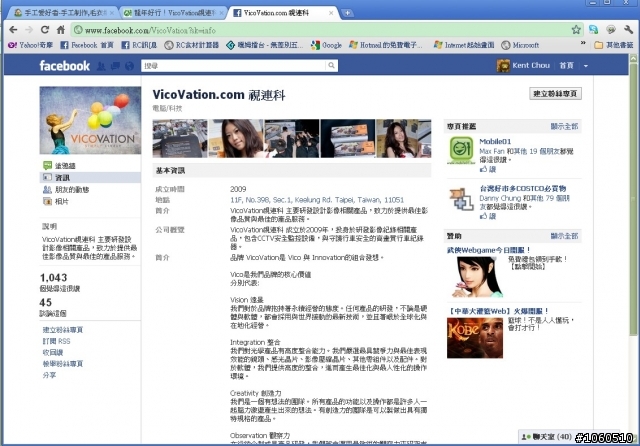This screenshot has height=446, width=640.
Task: Open the second photo strip portrait
Action: pos(236,138)
